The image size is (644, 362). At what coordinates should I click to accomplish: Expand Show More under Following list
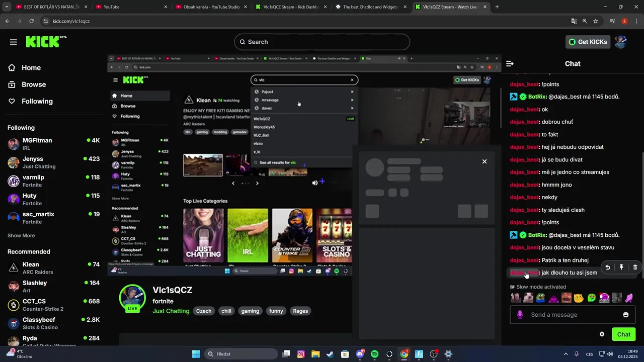pos(21,235)
